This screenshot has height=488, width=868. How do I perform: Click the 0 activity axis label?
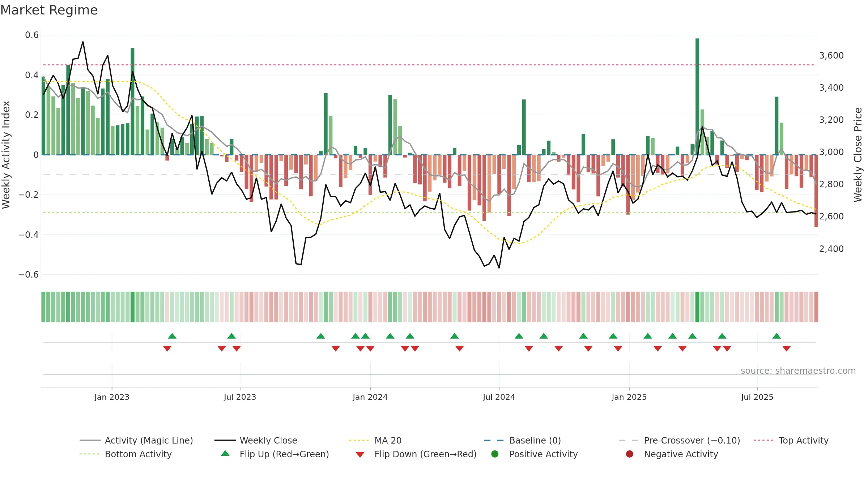[36, 155]
